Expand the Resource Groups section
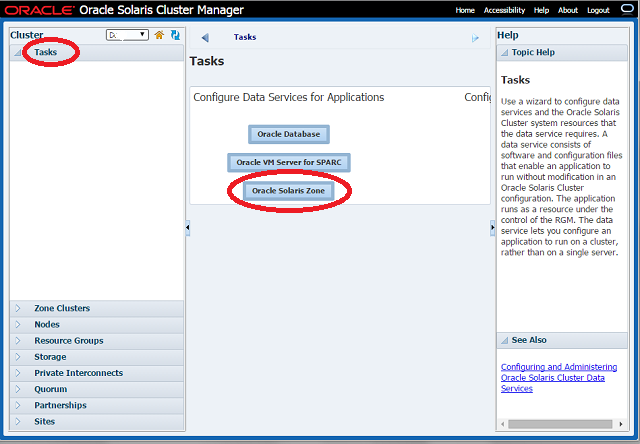 pyautogui.click(x=18, y=341)
